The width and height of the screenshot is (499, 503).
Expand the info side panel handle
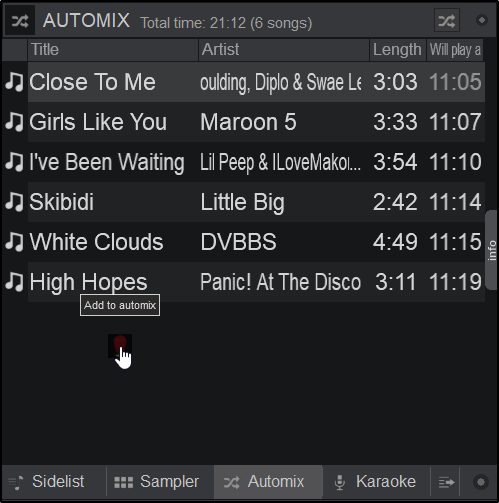492,250
